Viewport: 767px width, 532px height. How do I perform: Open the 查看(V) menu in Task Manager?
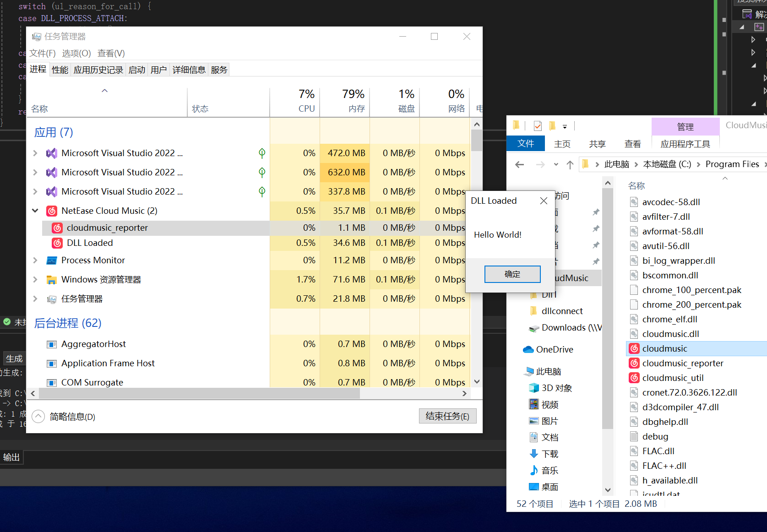[x=111, y=54]
